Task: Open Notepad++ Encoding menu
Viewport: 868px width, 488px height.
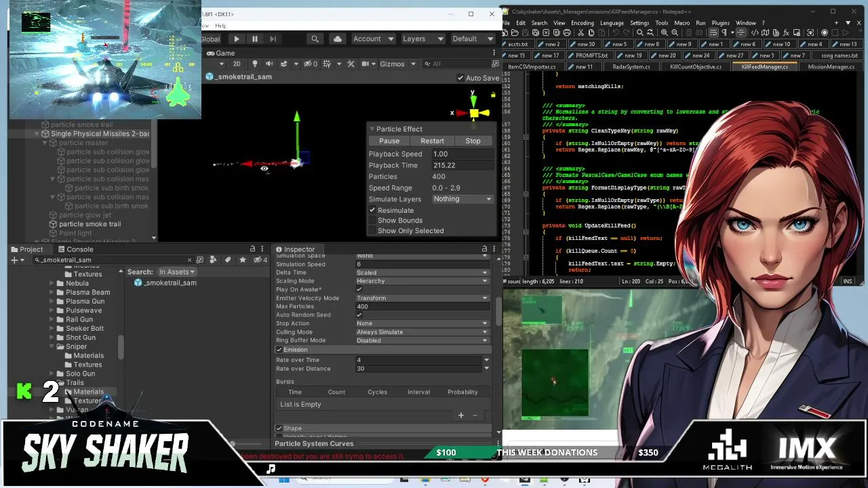Action: pos(582,23)
